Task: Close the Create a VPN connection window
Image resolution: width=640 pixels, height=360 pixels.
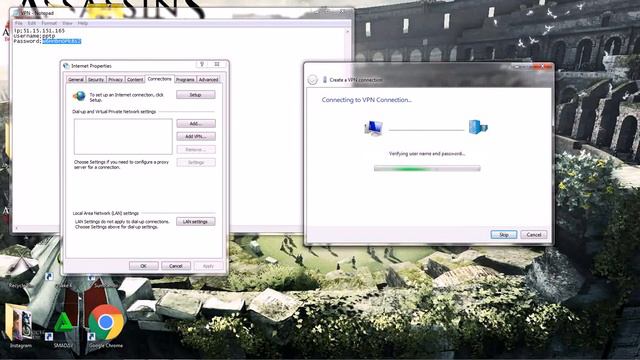Action: [542, 66]
